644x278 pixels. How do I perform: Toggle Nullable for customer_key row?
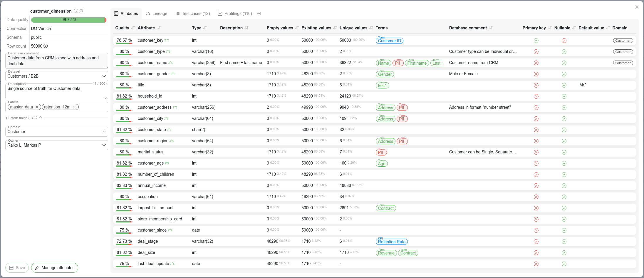click(x=564, y=41)
